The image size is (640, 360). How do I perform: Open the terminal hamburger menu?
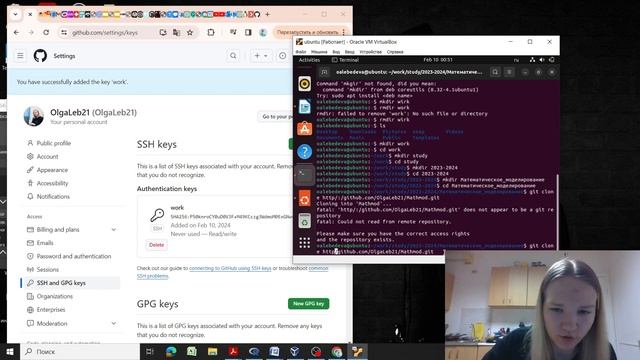[509, 72]
